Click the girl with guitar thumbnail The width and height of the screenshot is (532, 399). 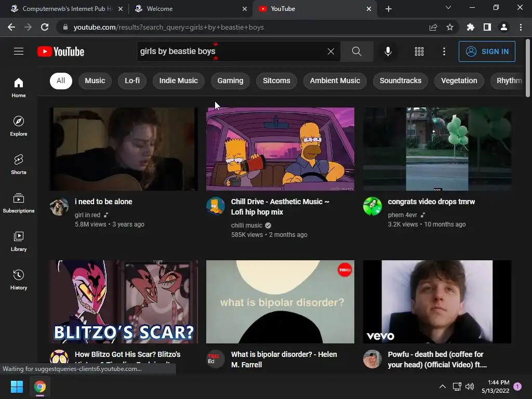(x=124, y=149)
